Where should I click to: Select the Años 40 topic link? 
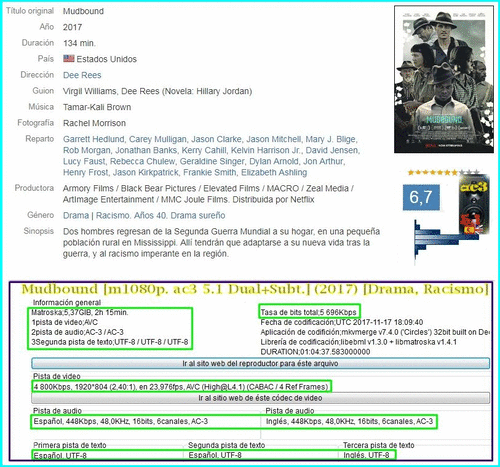pyautogui.click(x=150, y=215)
